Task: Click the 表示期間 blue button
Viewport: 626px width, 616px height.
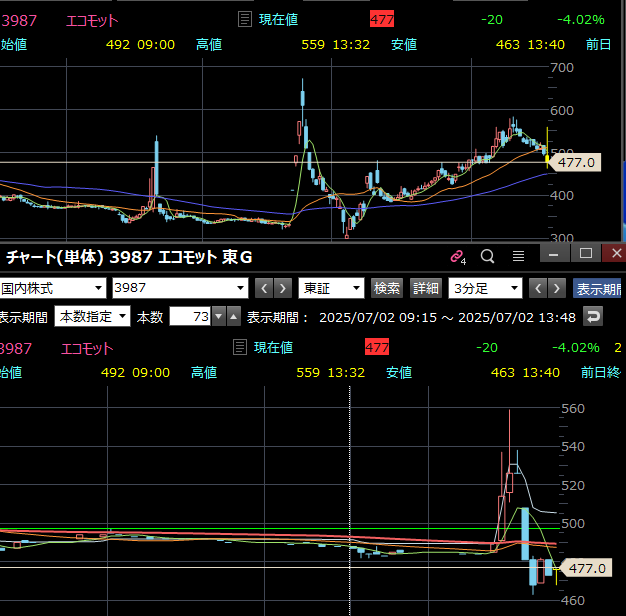Action: pyautogui.click(x=597, y=288)
